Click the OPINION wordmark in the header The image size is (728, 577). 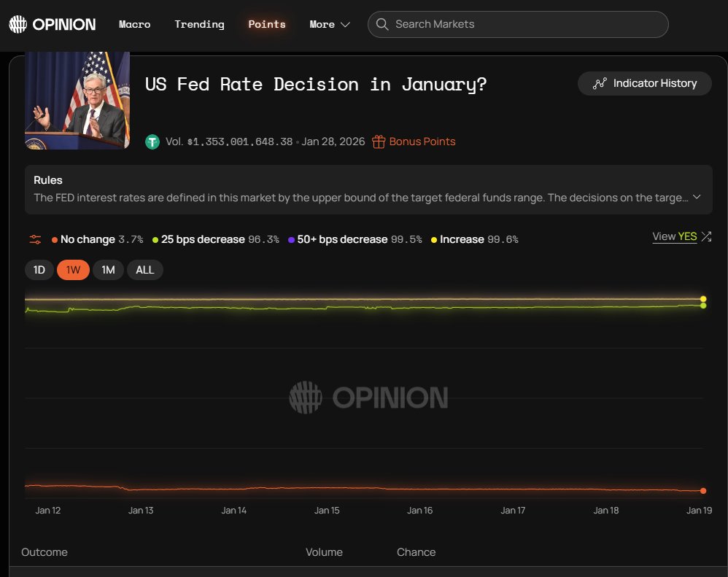pos(64,24)
